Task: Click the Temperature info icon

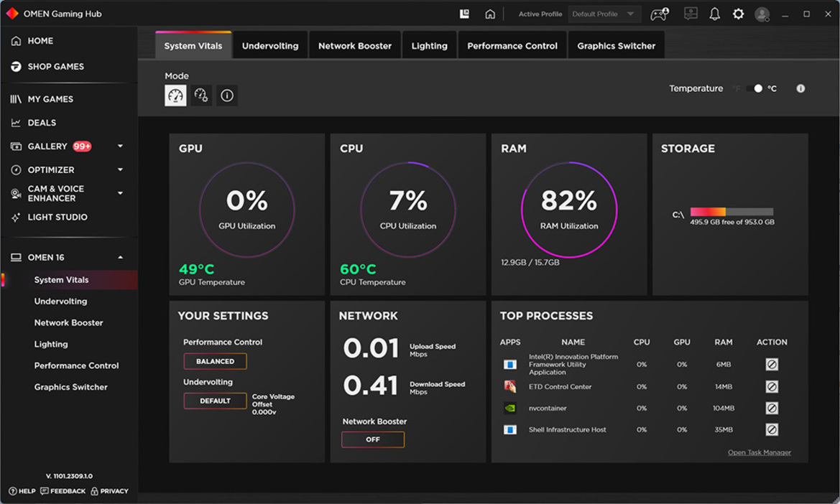Action: (x=800, y=88)
